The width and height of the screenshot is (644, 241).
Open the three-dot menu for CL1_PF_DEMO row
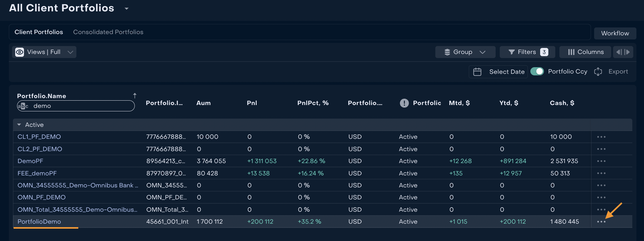601,137
